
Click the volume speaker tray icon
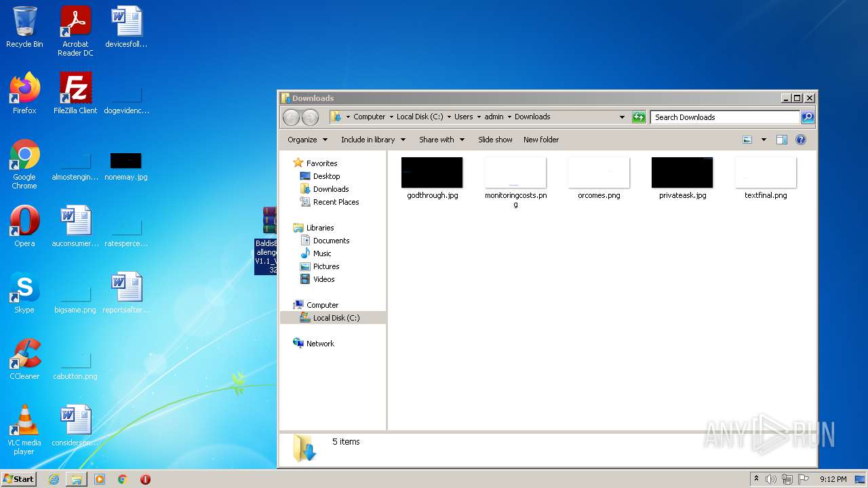(x=771, y=479)
